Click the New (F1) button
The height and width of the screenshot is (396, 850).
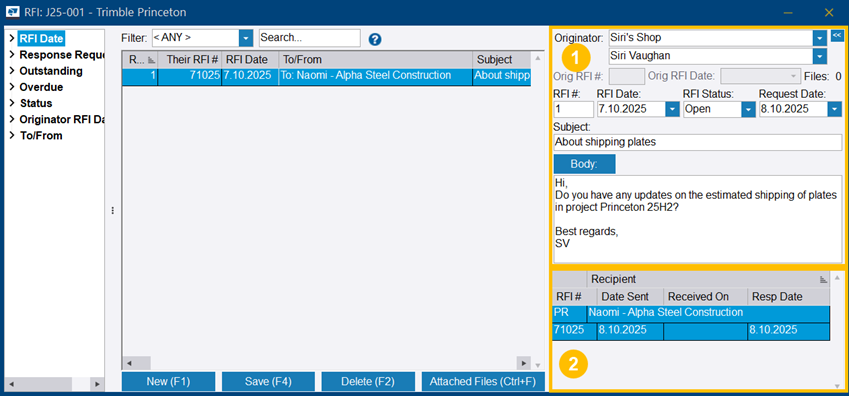coord(169,381)
